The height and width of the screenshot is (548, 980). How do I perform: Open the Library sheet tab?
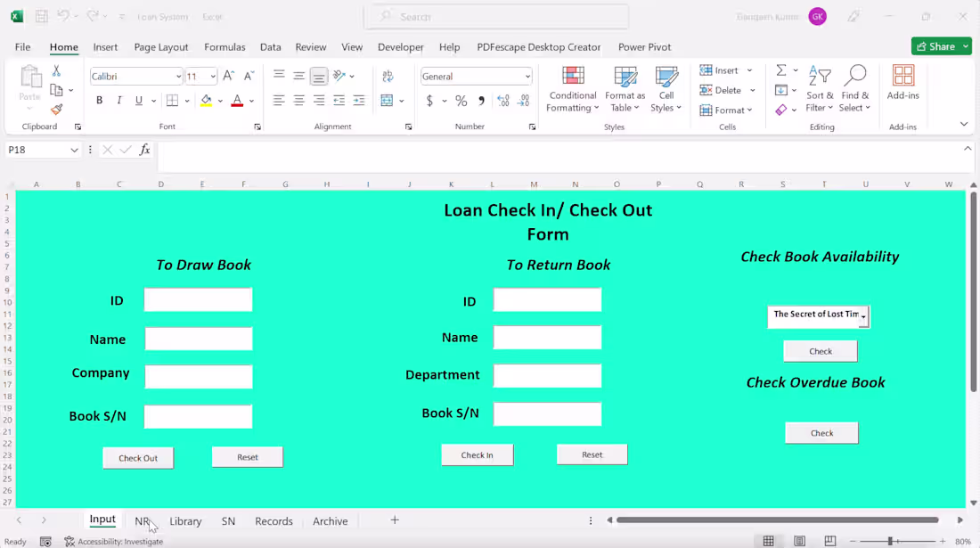[185, 520]
